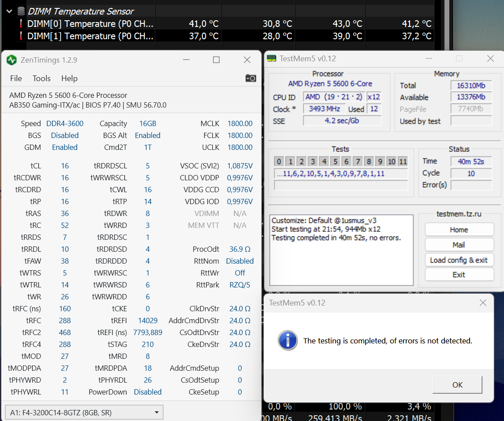This screenshot has width=504, height=421.
Task: Click the Available memory value 13376Mb
Action: pos(471,97)
